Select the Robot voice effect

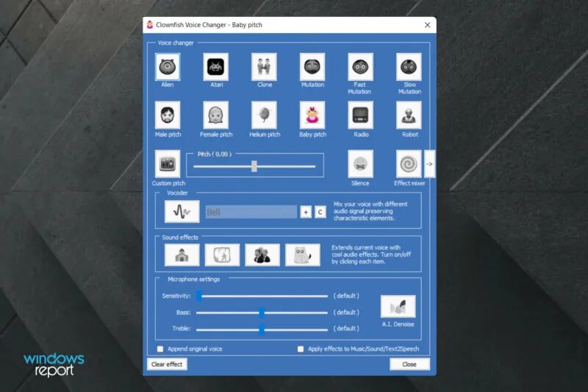click(409, 115)
